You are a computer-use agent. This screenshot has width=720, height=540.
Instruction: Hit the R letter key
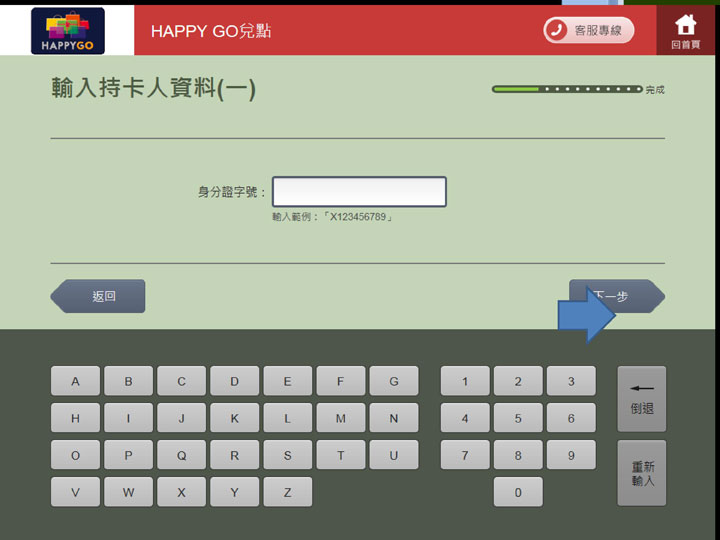(235, 455)
